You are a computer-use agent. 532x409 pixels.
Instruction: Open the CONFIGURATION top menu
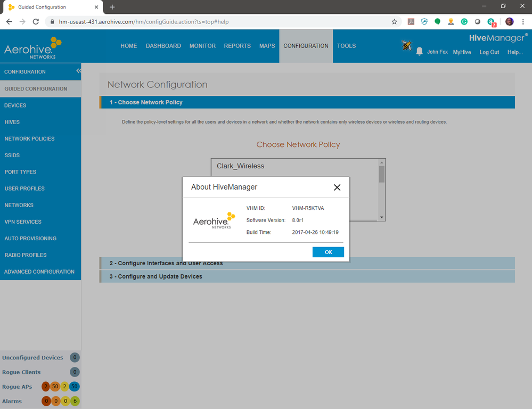click(306, 46)
